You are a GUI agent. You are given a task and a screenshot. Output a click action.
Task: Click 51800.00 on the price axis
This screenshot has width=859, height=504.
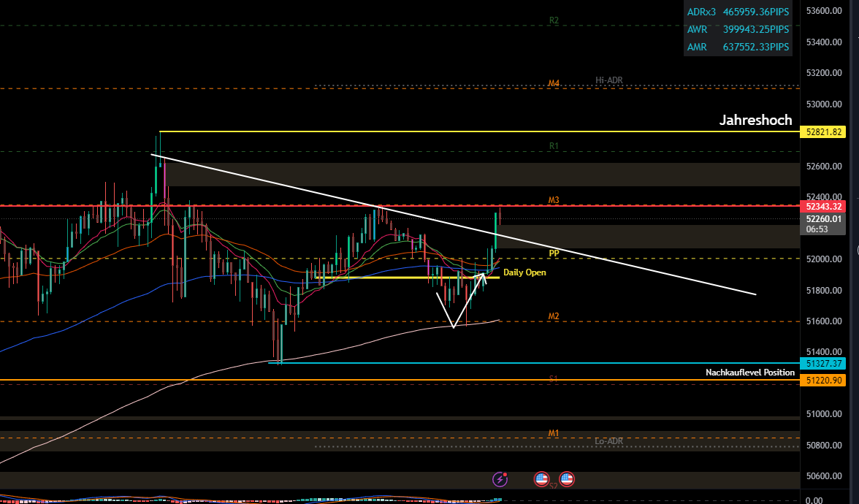coord(824,291)
